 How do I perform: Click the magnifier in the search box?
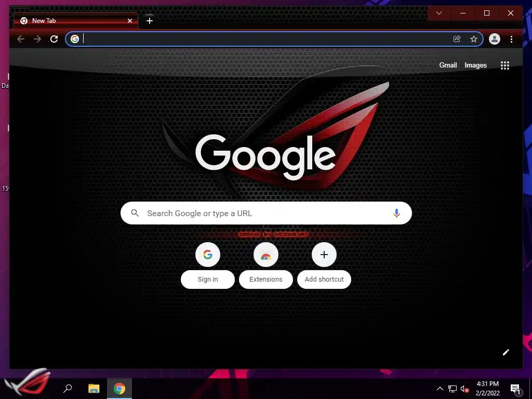[135, 213]
